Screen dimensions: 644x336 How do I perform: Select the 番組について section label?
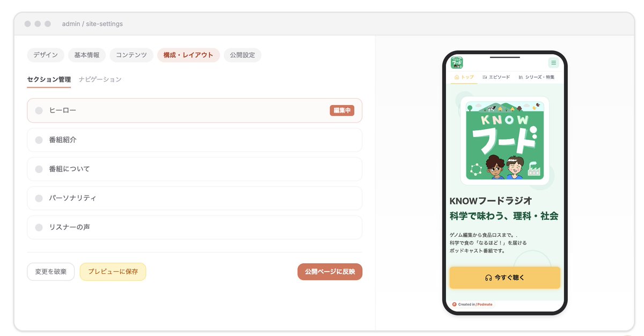click(69, 169)
